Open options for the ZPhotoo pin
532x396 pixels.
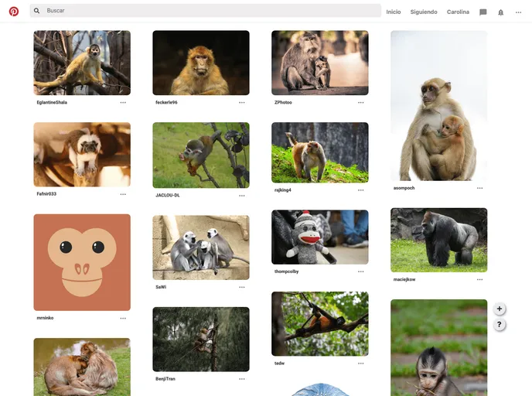360,102
